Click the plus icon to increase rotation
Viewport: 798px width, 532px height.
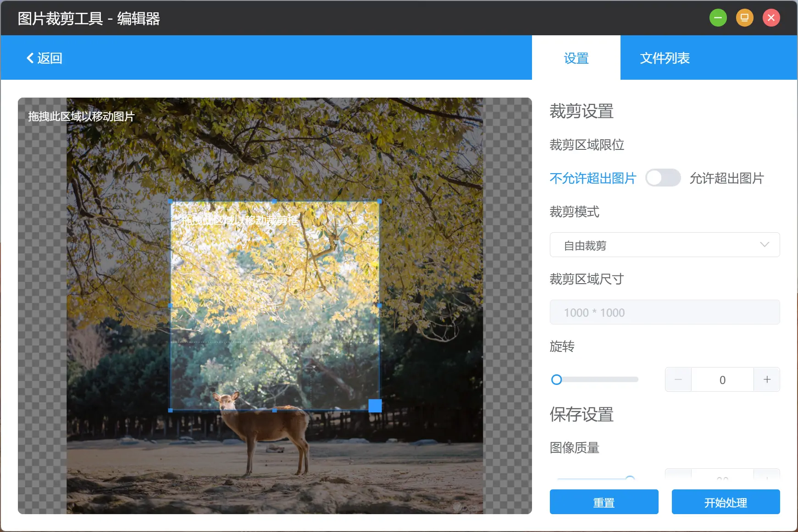click(766, 379)
